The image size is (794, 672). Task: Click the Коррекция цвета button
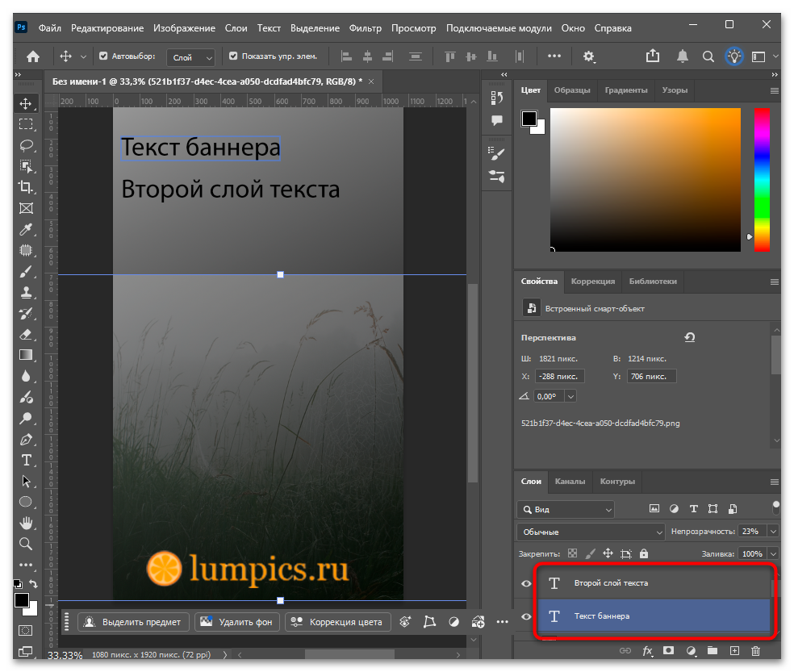pyautogui.click(x=338, y=622)
